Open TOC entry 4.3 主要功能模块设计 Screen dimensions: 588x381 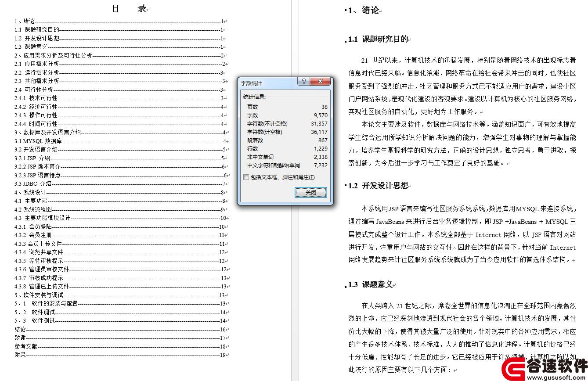click(x=122, y=218)
